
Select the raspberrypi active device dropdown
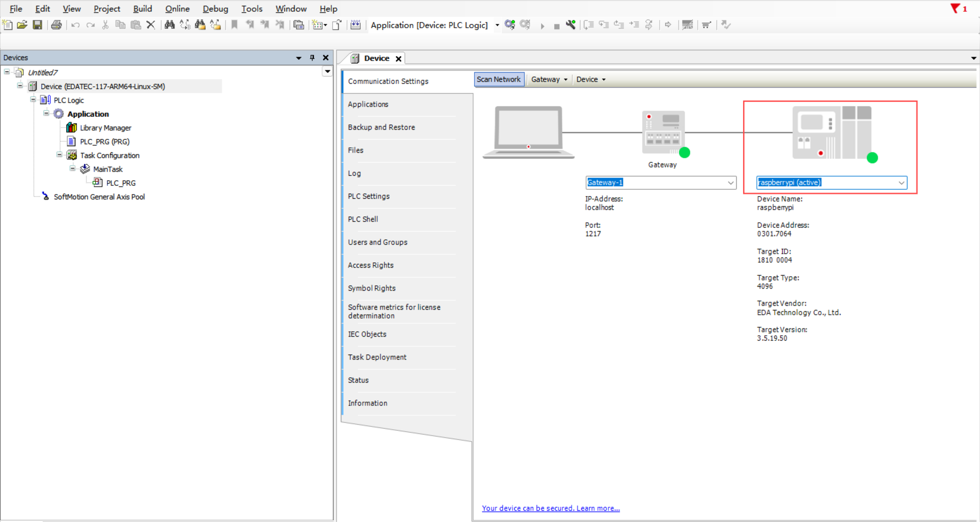[830, 182]
